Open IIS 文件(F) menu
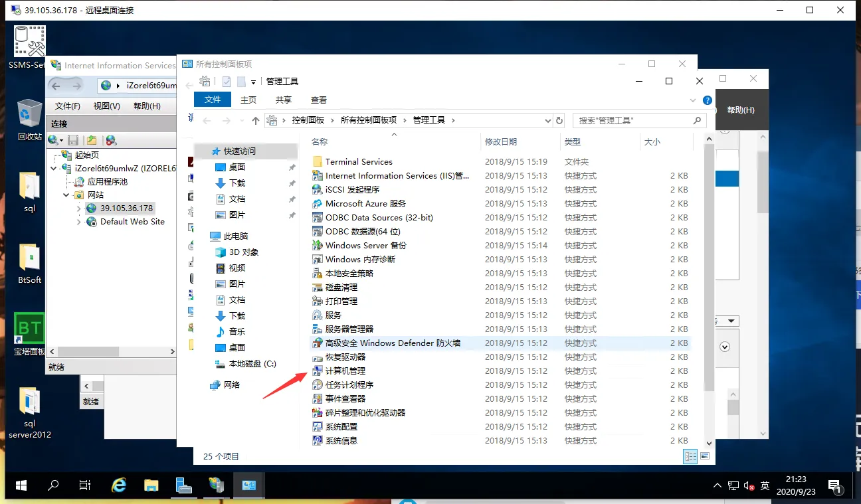Viewport: 861px width, 504px height. pyautogui.click(x=68, y=106)
